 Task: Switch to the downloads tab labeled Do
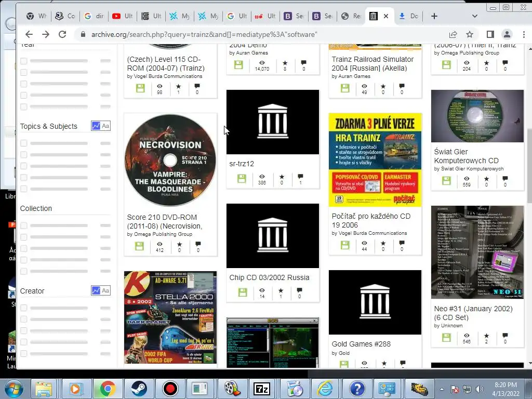pos(409,16)
